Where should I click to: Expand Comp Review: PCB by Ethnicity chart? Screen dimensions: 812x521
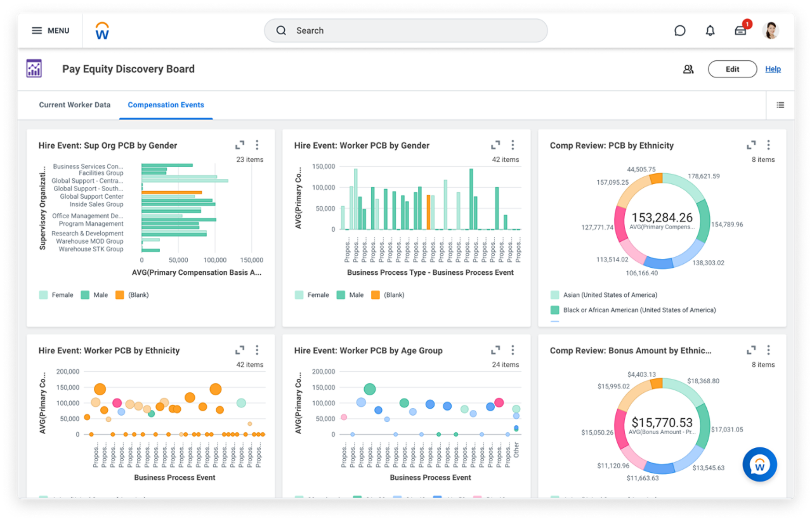point(751,145)
